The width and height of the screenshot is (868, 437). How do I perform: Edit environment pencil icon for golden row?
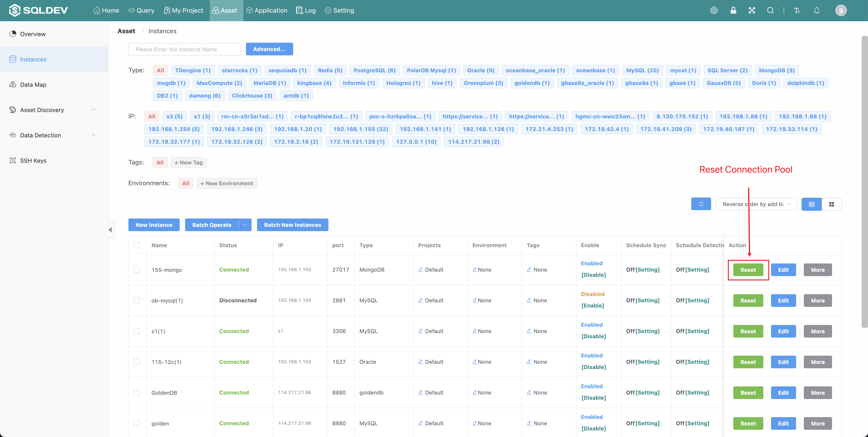tap(475, 423)
